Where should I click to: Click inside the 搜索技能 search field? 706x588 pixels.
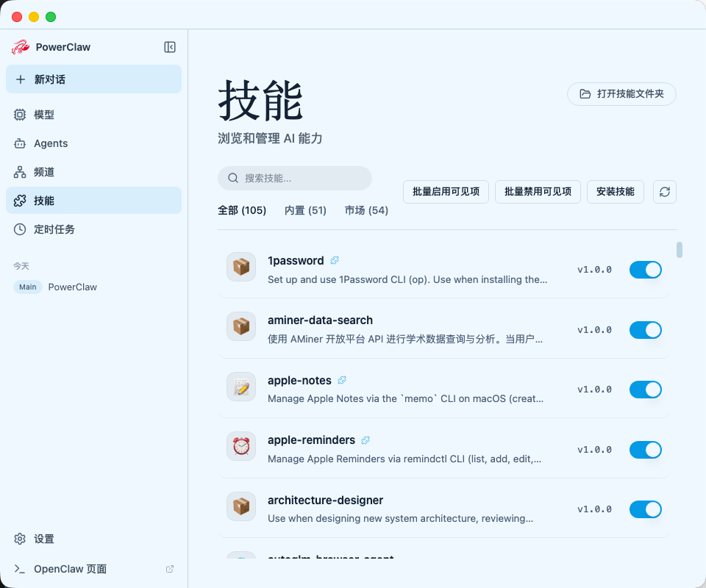(294, 178)
